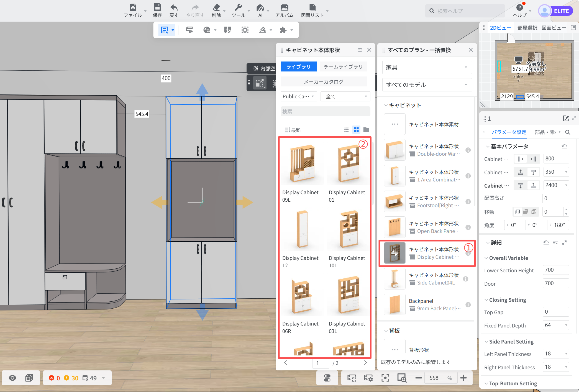Switch library to list view

(346, 130)
